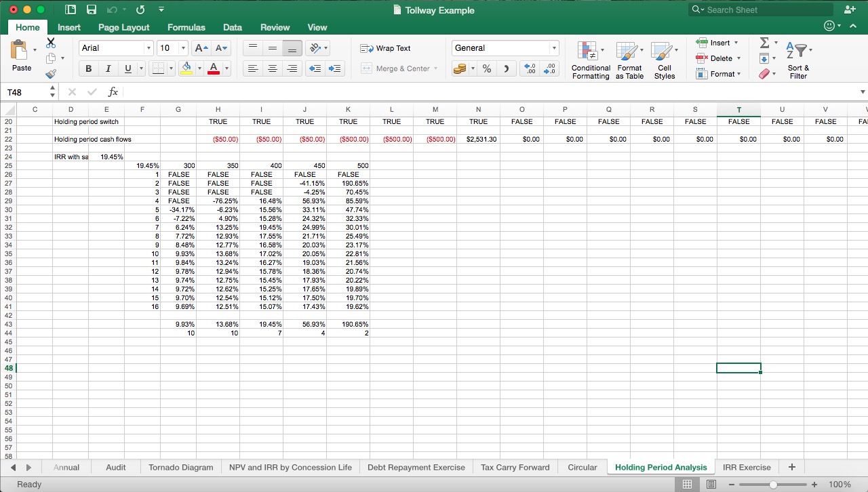The height and width of the screenshot is (492, 868).
Task: Share workbook via add-person icon
Action: click(x=850, y=9)
